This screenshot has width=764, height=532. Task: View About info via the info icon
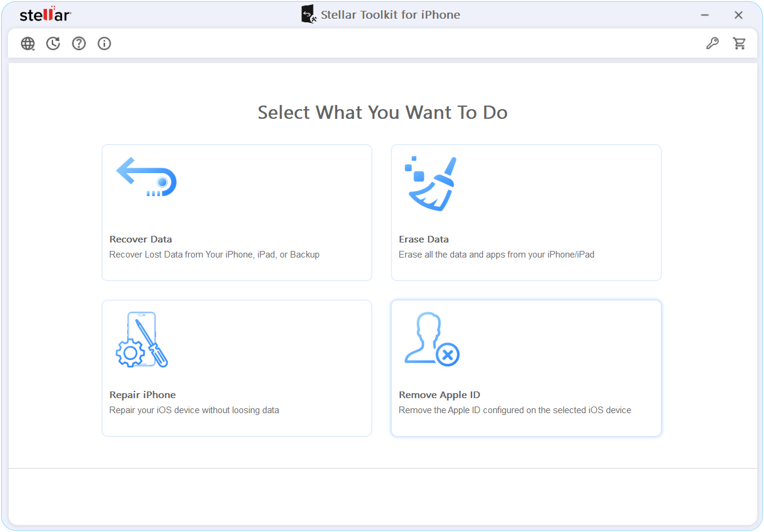pyautogui.click(x=104, y=43)
